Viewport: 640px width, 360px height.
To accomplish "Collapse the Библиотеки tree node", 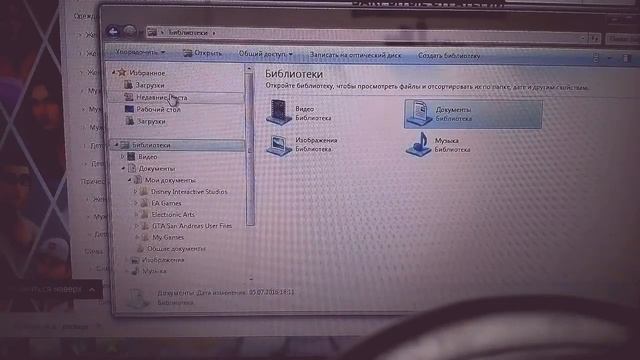I will (x=116, y=144).
